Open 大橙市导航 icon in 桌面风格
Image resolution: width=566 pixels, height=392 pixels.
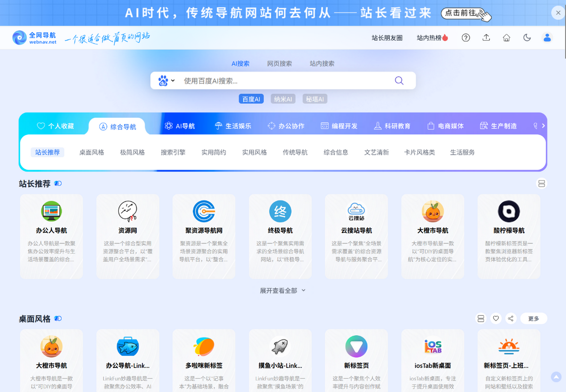(51, 347)
